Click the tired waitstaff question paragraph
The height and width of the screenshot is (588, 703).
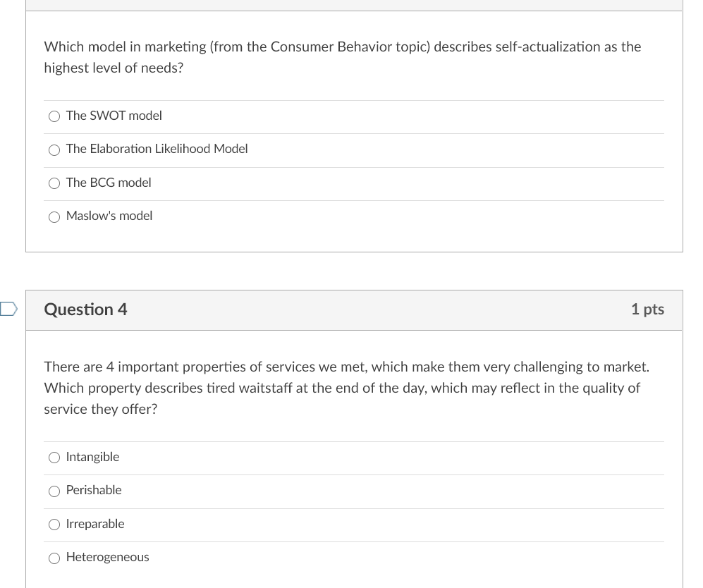(x=346, y=388)
